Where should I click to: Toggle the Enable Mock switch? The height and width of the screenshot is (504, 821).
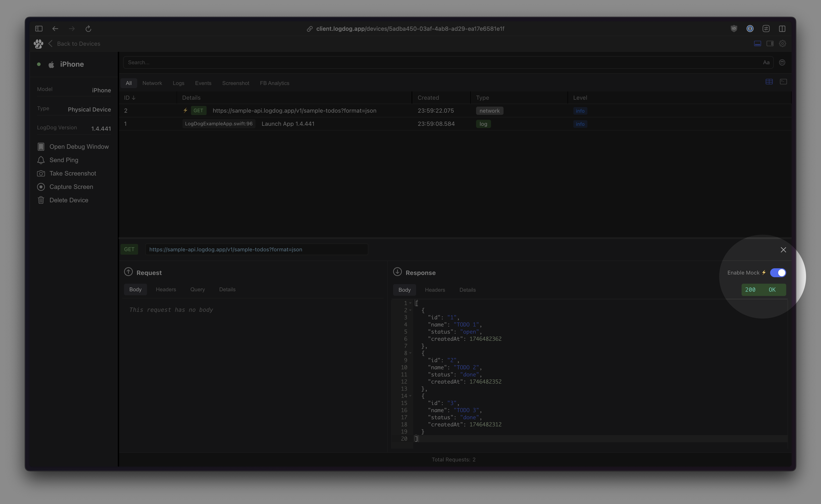tap(778, 273)
